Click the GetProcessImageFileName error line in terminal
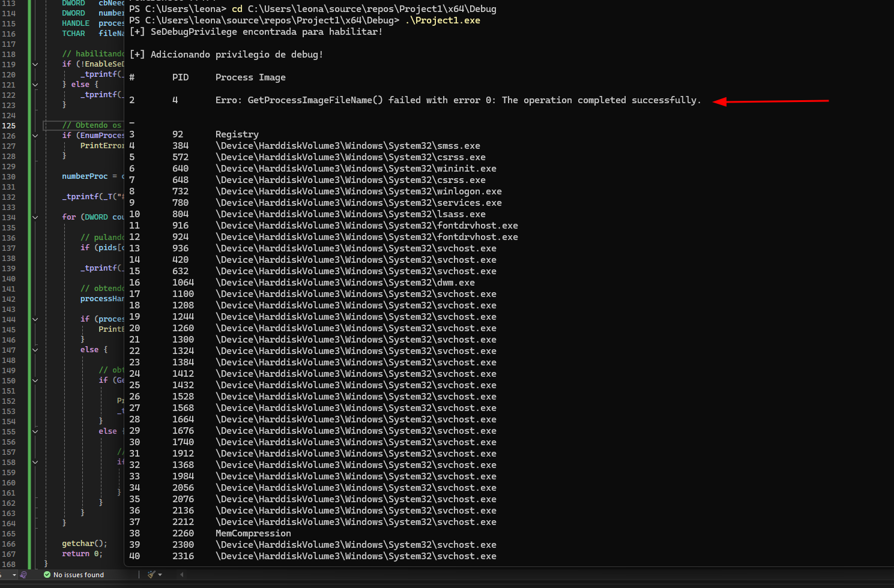 [458, 100]
